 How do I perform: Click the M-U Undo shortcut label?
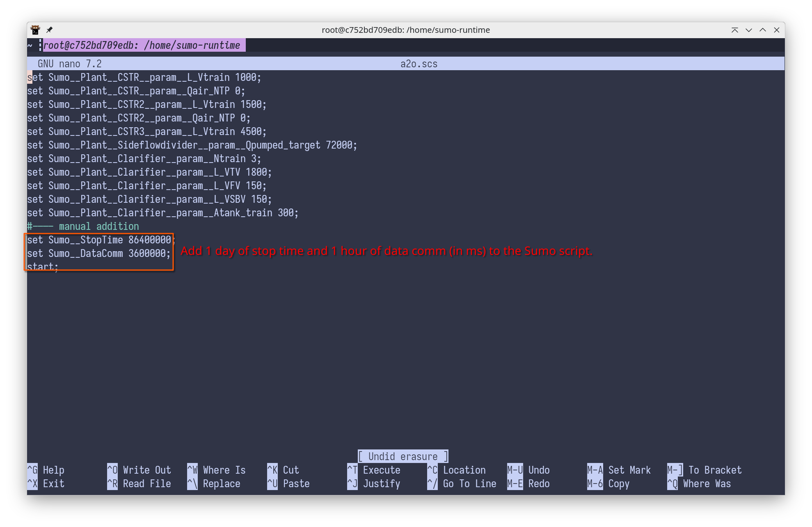point(528,470)
